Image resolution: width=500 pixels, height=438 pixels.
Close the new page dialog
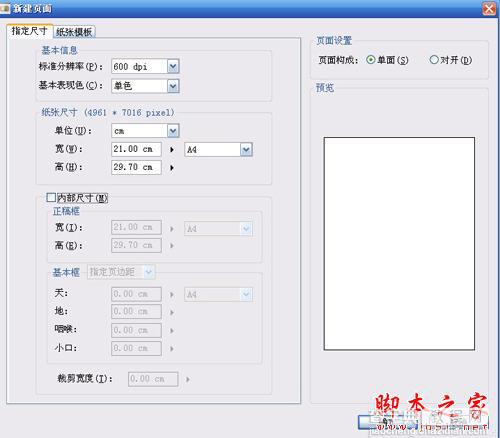tap(489, 9)
